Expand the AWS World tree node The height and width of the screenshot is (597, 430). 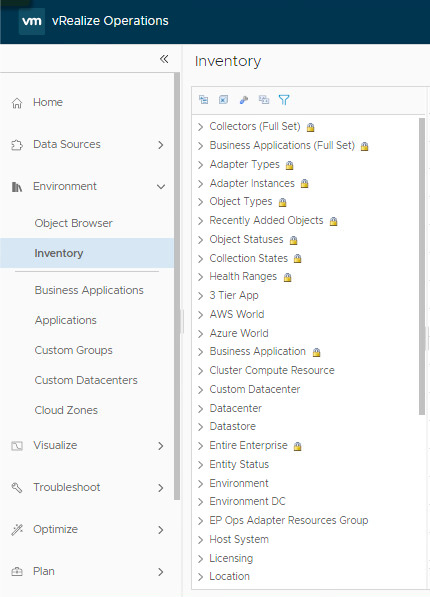tap(201, 315)
